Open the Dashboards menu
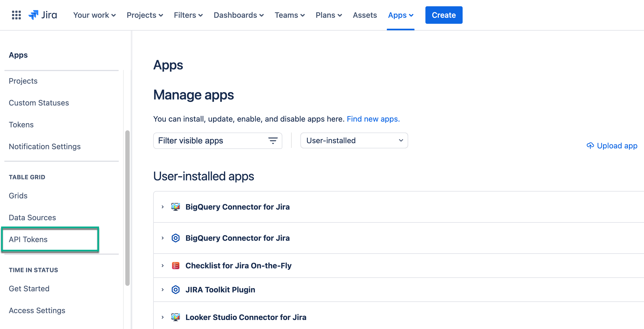 [x=239, y=15]
